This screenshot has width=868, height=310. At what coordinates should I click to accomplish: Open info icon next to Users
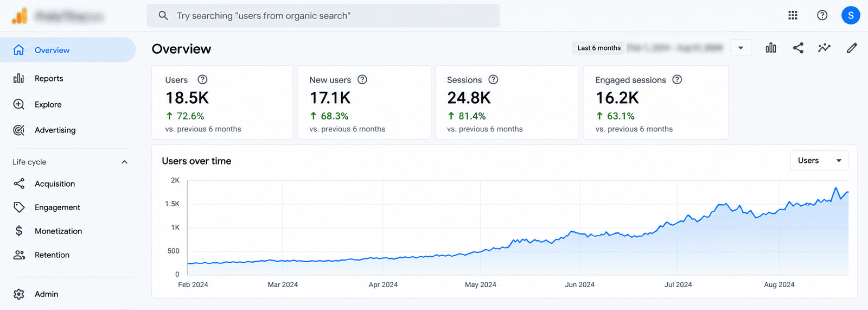(x=202, y=79)
